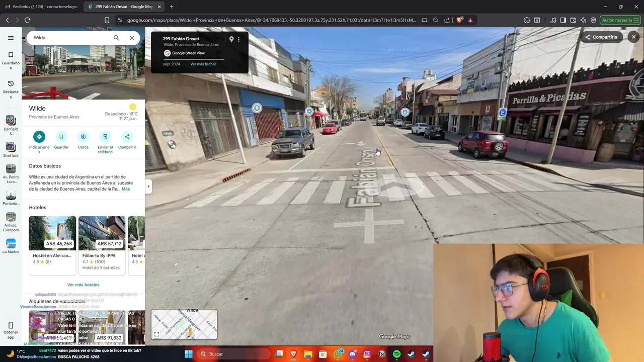644x362 pixels.
Task: Click the search magnifier in Maps search box
Action: pyautogui.click(x=116, y=38)
